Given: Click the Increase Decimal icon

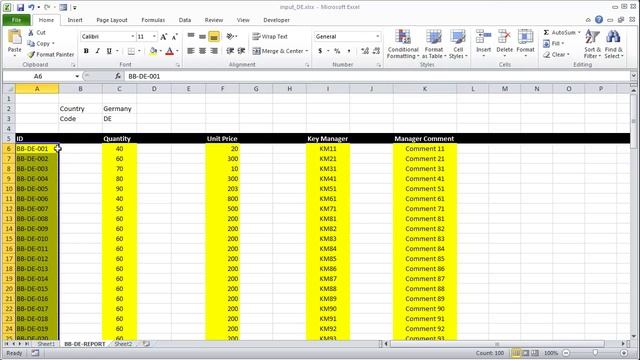Looking at the screenshot, I should [365, 51].
